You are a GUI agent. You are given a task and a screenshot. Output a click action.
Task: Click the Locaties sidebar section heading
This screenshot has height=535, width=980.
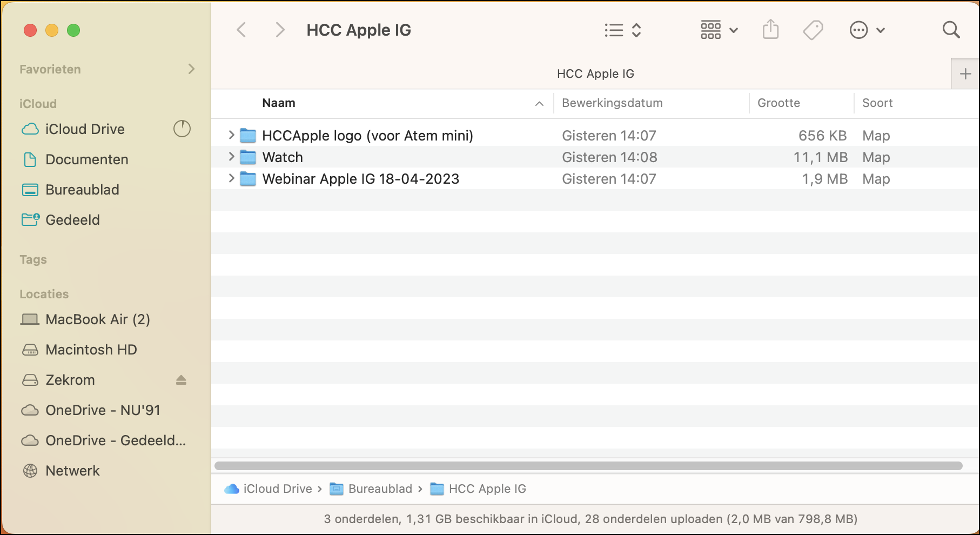pos(44,294)
